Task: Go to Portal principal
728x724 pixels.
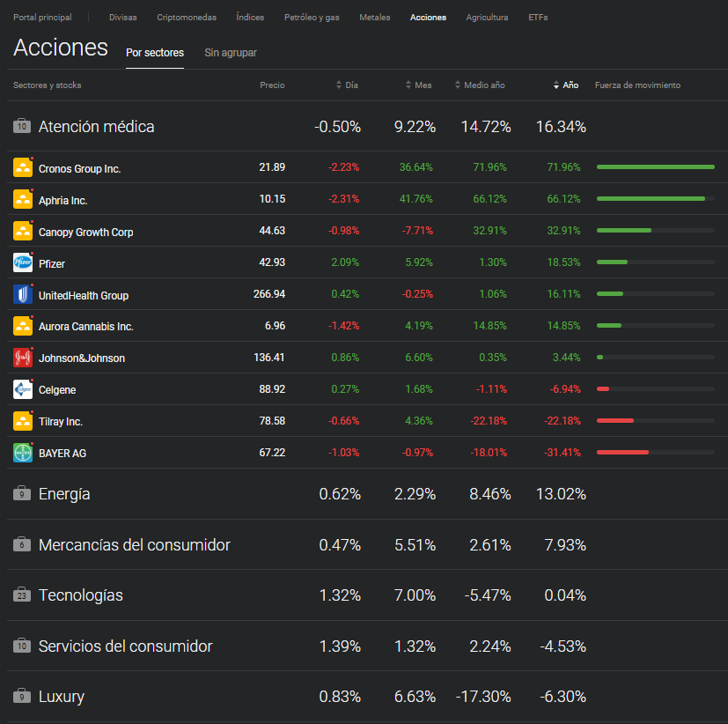Action: coord(43,18)
